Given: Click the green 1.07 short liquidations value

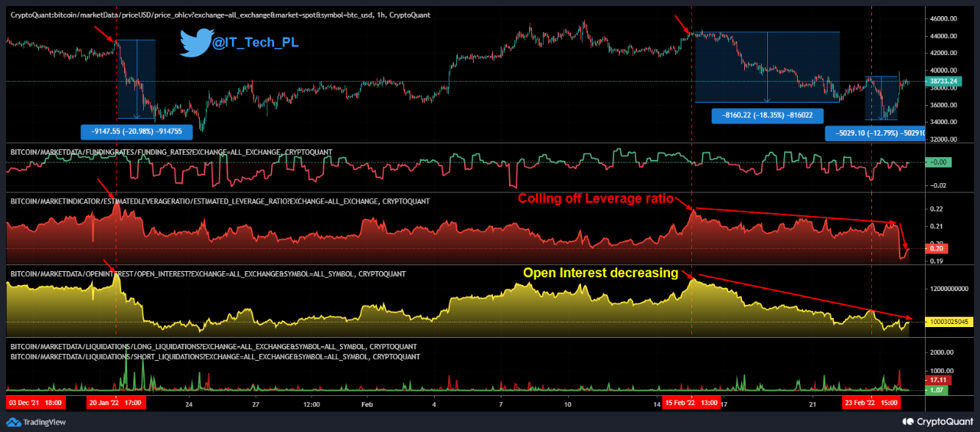Looking at the screenshot, I should pyautogui.click(x=938, y=391).
